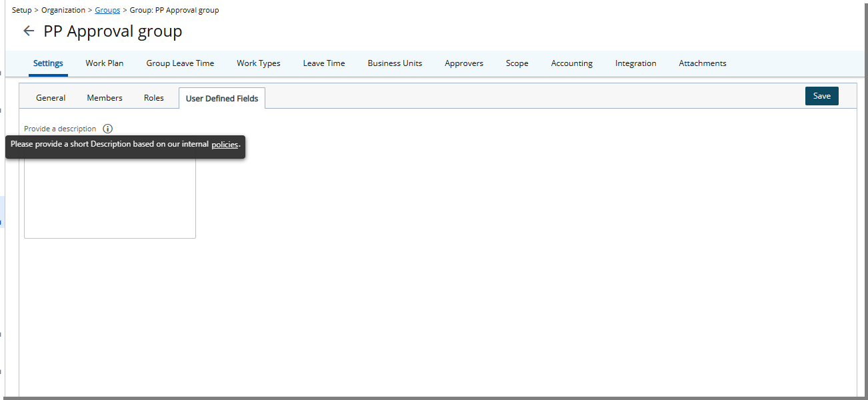Viewport: 868px width, 400px height.
Task: Select the Work Types tab
Action: (259, 63)
